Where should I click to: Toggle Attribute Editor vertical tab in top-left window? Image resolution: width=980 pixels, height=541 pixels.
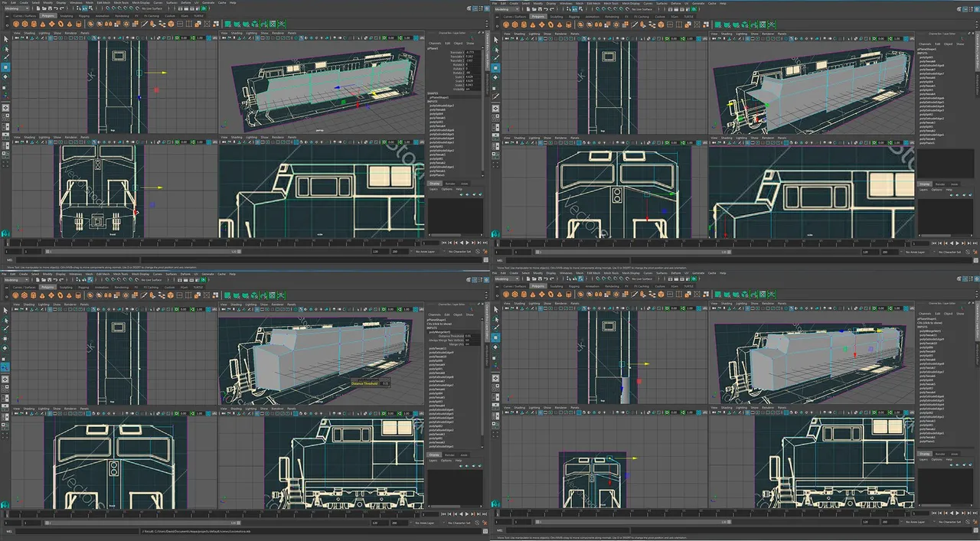(x=487, y=83)
